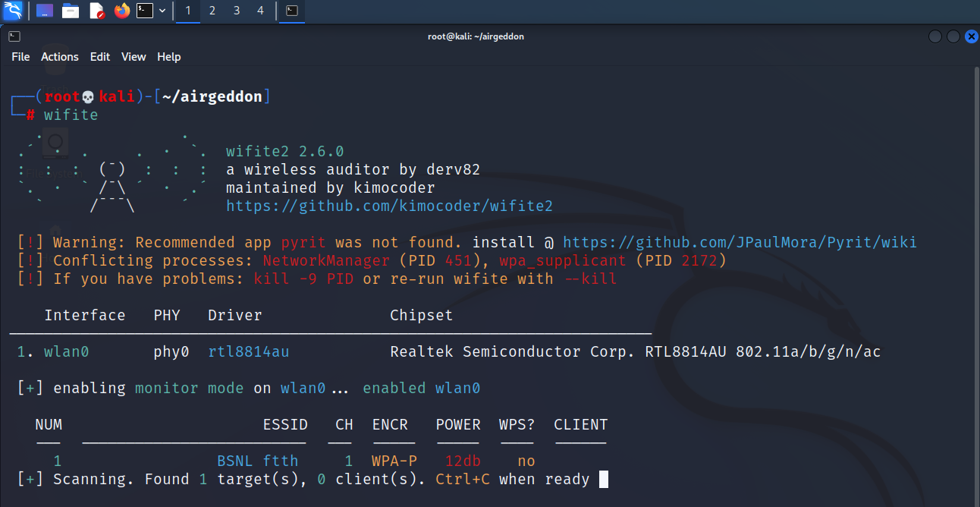This screenshot has width=980, height=507.
Task: Open the github.com/kimocoder/wifite2 link
Action: point(390,206)
